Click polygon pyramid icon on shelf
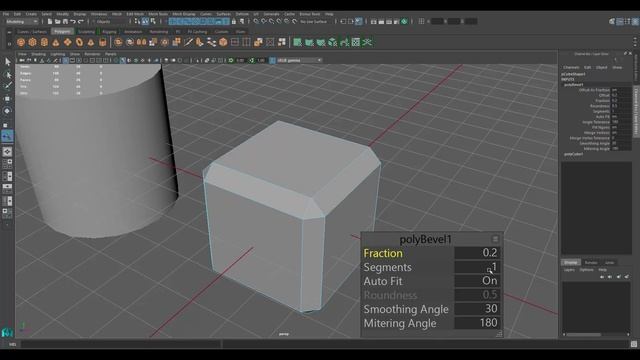 click(x=91, y=42)
